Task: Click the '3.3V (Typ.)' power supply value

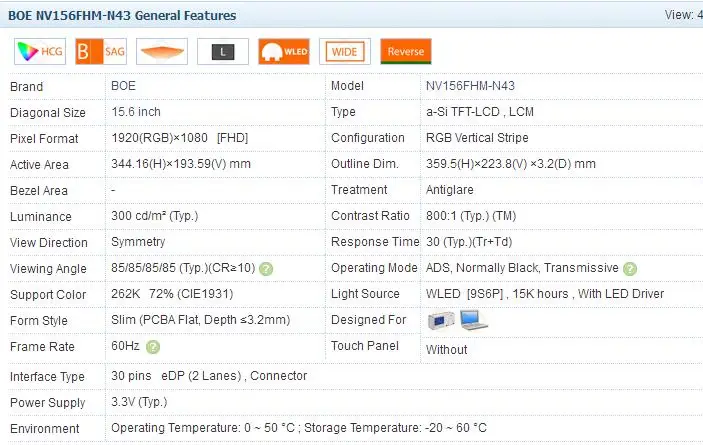Action: coord(139,402)
